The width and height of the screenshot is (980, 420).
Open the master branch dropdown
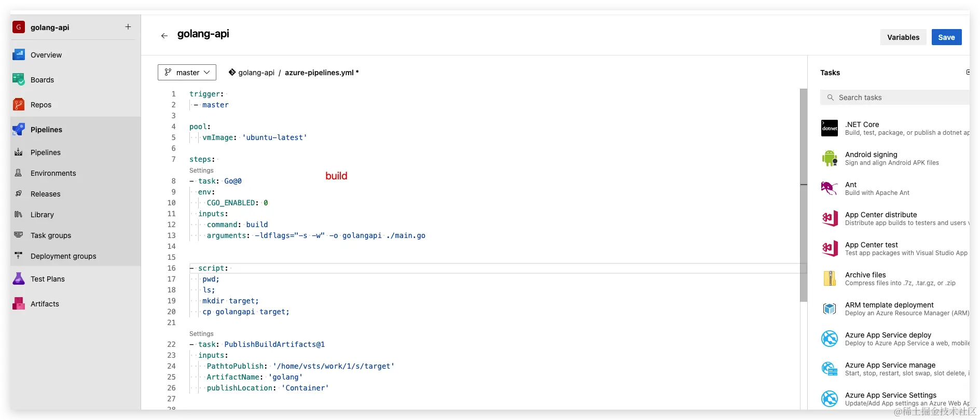(x=187, y=73)
